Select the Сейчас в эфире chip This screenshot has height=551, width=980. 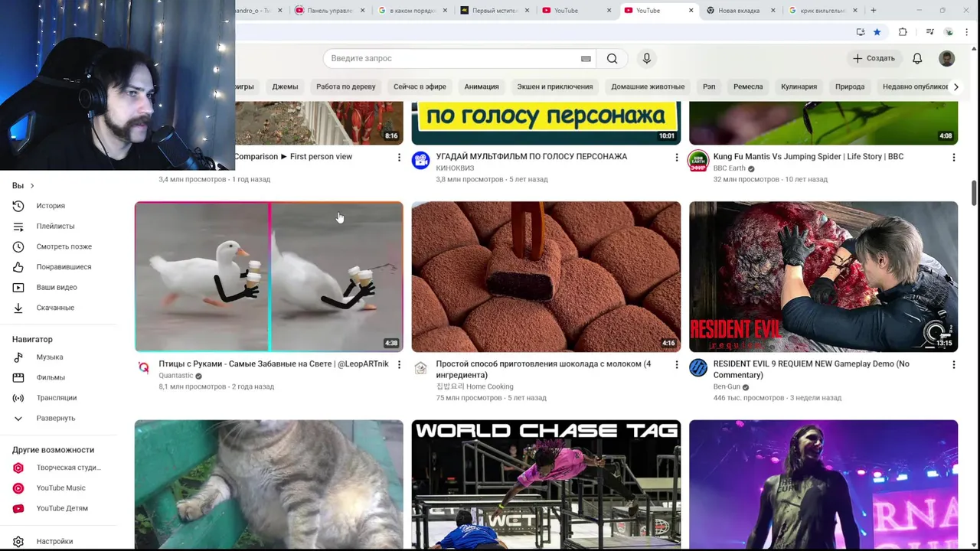tap(420, 86)
